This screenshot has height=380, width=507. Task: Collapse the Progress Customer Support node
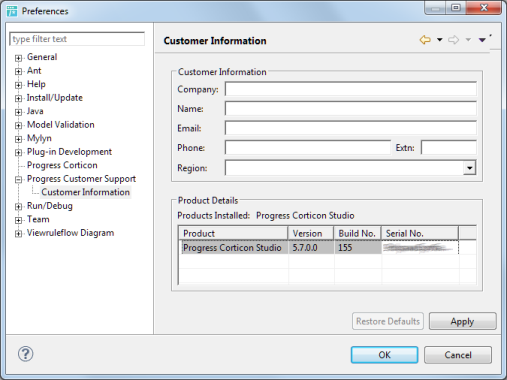(x=18, y=180)
